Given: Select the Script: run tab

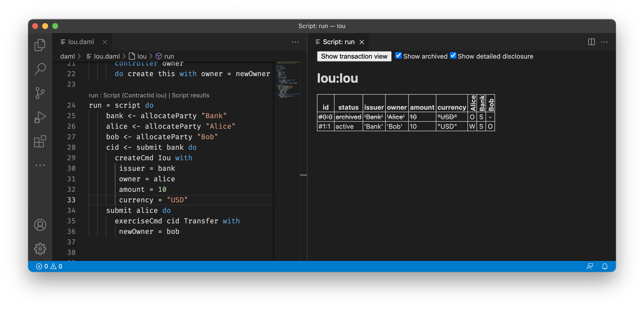Looking at the screenshot, I should pyautogui.click(x=338, y=42).
